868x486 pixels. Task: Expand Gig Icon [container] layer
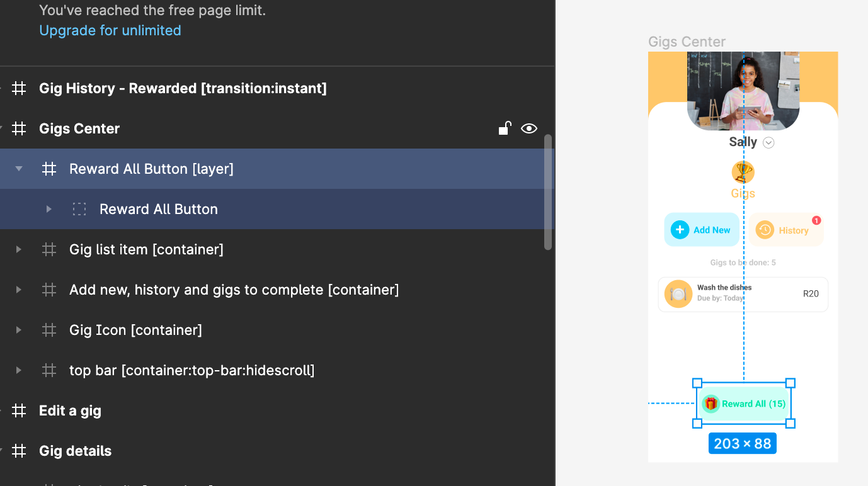click(x=19, y=330)
